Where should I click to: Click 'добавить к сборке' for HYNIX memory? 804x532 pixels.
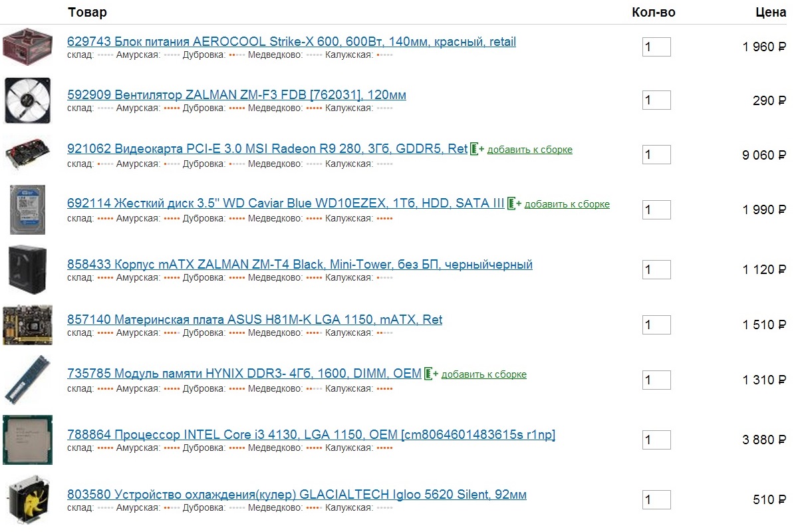(484, 374)
